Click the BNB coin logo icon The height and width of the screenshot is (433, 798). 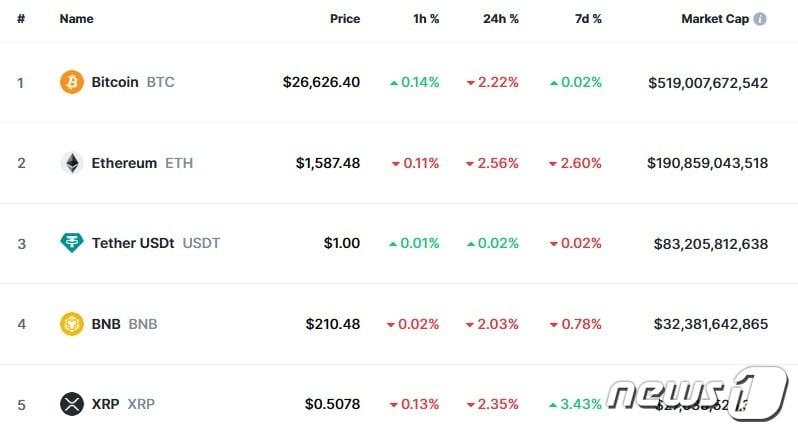point(72,324)
